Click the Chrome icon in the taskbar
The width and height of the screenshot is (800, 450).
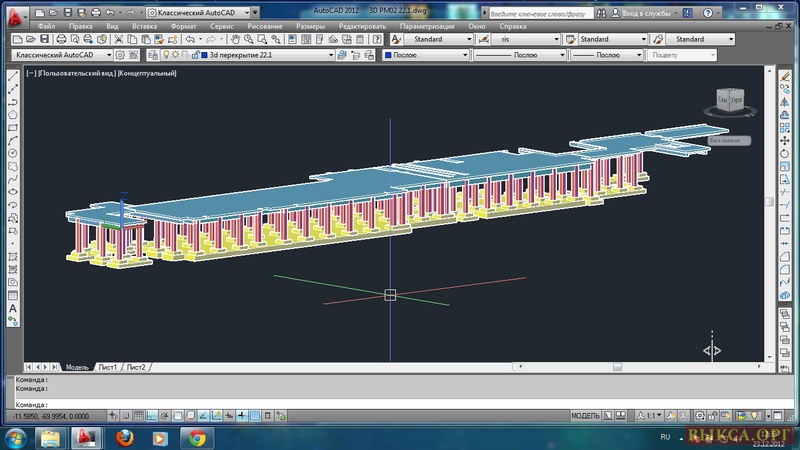(198, 438)
